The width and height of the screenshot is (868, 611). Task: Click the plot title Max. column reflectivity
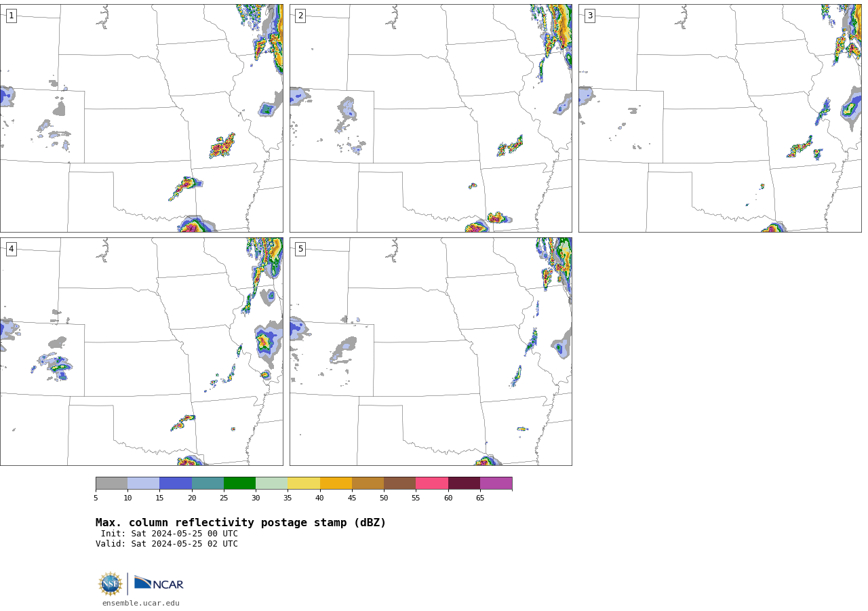[241, 523]
